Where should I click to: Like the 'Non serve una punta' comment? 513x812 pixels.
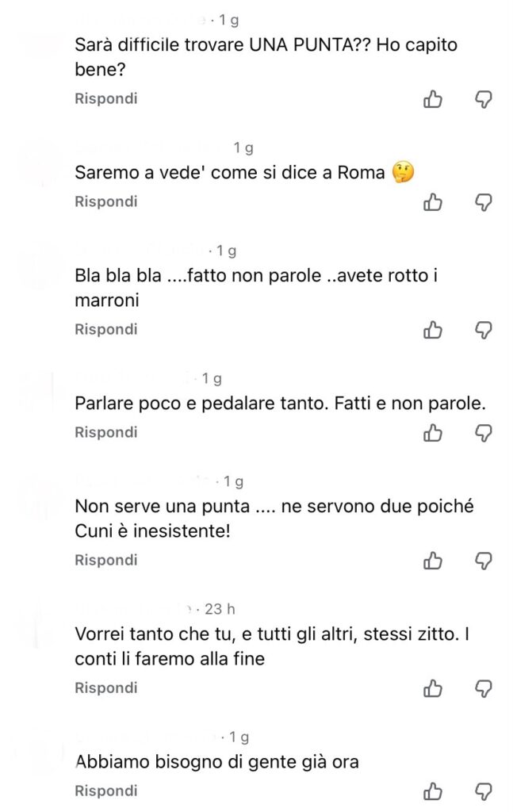click(x=433, y=561)
